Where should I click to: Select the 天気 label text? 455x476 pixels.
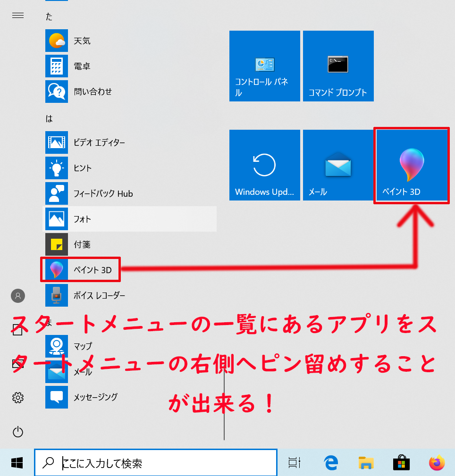point(82,41)
